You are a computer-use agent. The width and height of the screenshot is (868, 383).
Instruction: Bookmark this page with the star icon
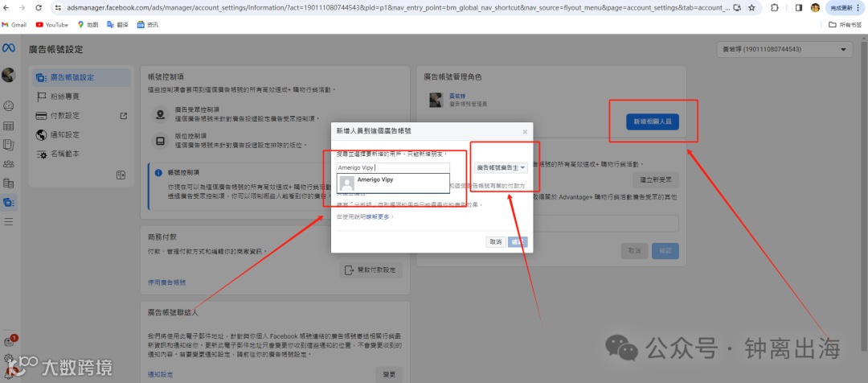[751, 8]
